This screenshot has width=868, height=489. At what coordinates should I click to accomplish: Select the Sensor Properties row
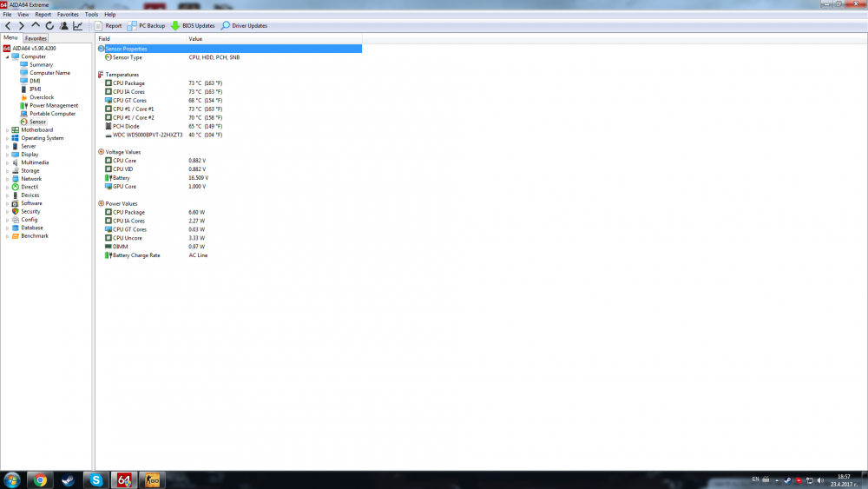click(229, 49)
